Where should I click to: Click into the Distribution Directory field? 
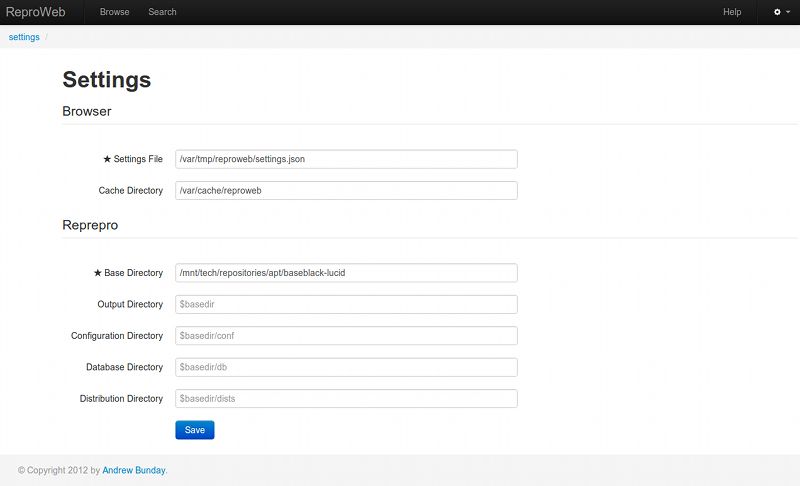(x=346, y=399)
